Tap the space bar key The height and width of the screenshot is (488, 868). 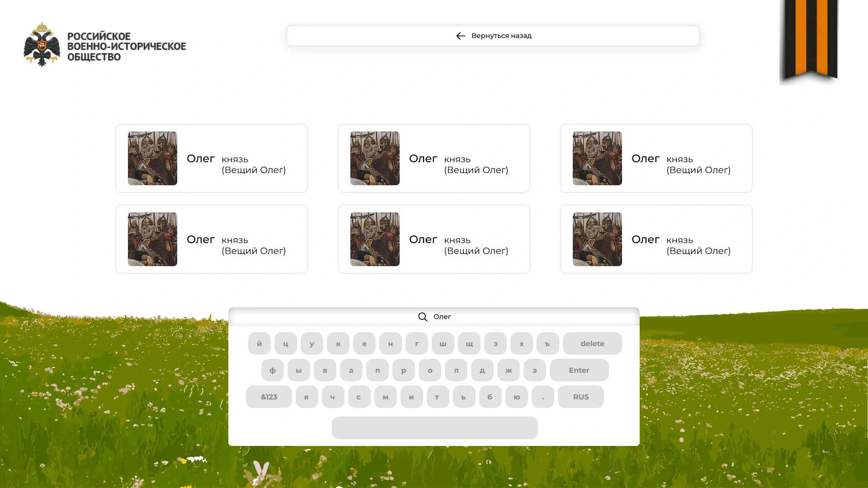tap(435, 428)
